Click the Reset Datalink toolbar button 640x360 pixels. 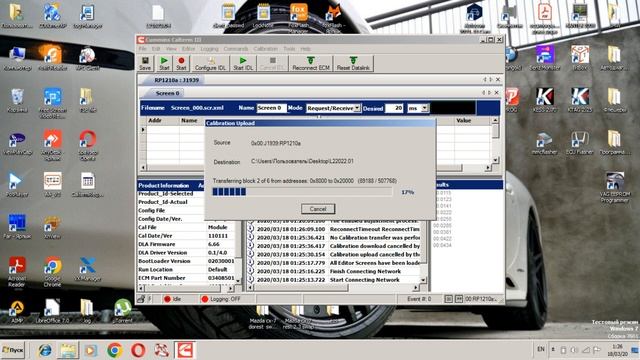click(x=353, y=63)
